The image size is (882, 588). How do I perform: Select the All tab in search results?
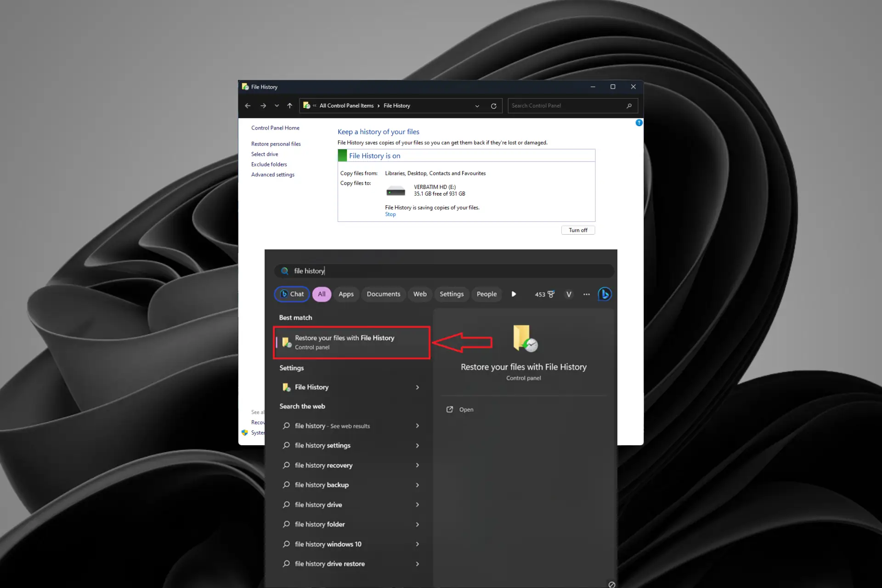(x=321, y=294)
